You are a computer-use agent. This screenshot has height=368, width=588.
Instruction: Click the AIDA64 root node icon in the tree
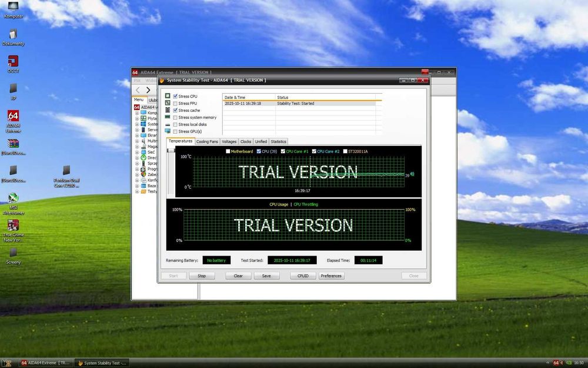point(137,107)
